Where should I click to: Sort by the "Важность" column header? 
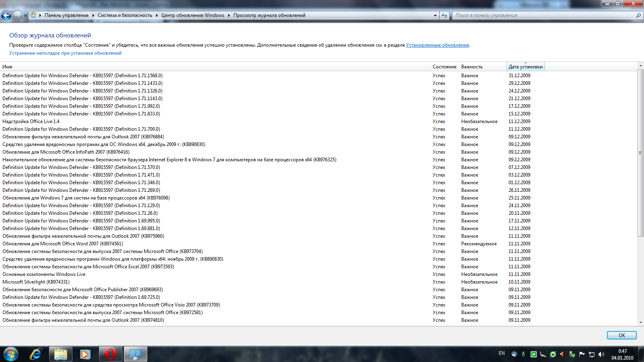pos(482,67)
